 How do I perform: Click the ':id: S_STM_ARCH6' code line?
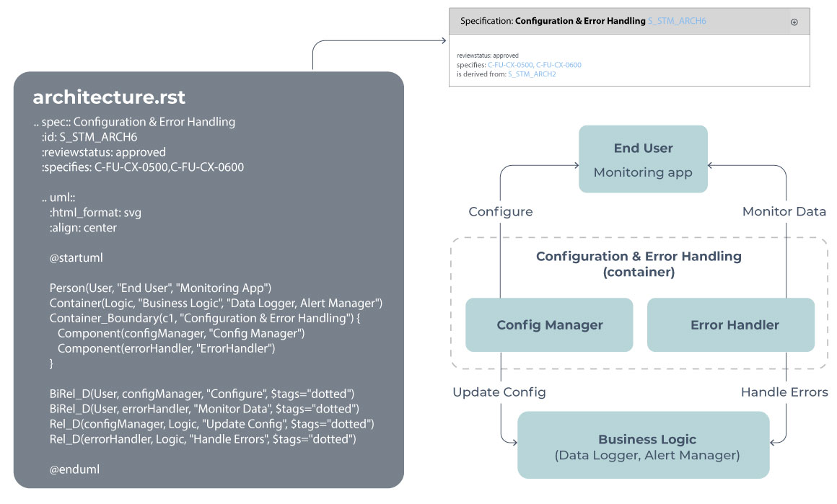[x=89, y=137]
